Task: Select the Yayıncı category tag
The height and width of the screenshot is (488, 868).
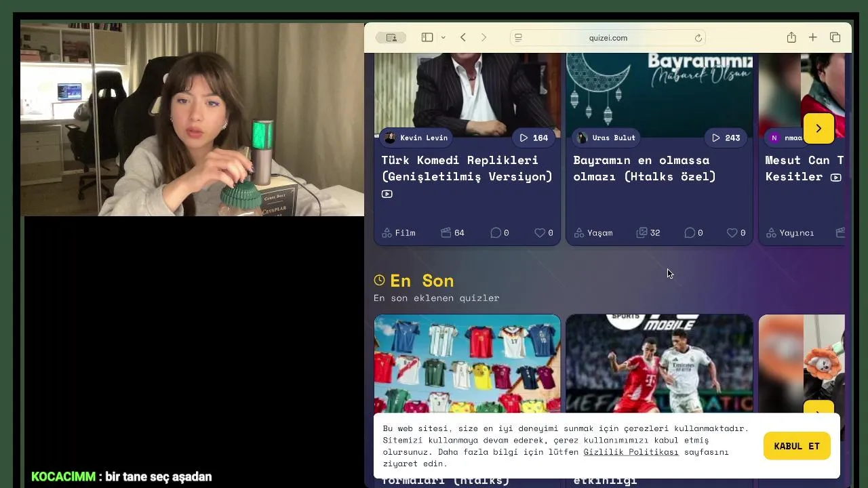Action: 790,232
